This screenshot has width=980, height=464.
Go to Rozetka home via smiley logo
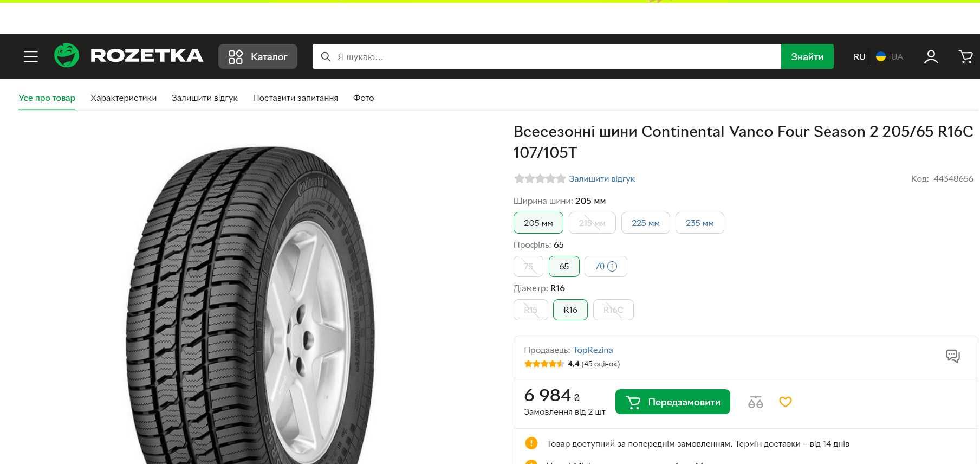click(x=67, y=56)
